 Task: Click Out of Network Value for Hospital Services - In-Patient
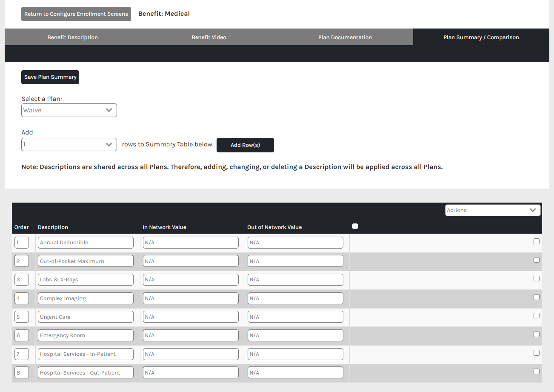pos(295,354)
